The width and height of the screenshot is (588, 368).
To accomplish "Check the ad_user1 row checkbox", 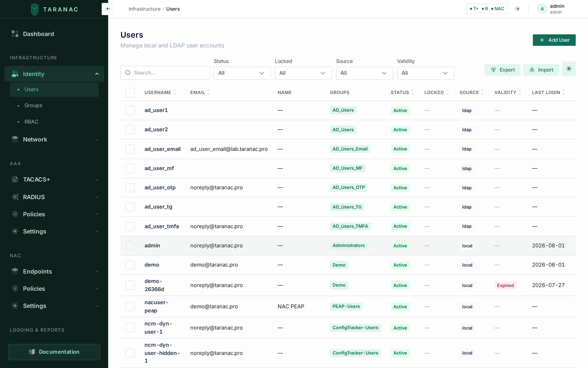I will (130, 110).
